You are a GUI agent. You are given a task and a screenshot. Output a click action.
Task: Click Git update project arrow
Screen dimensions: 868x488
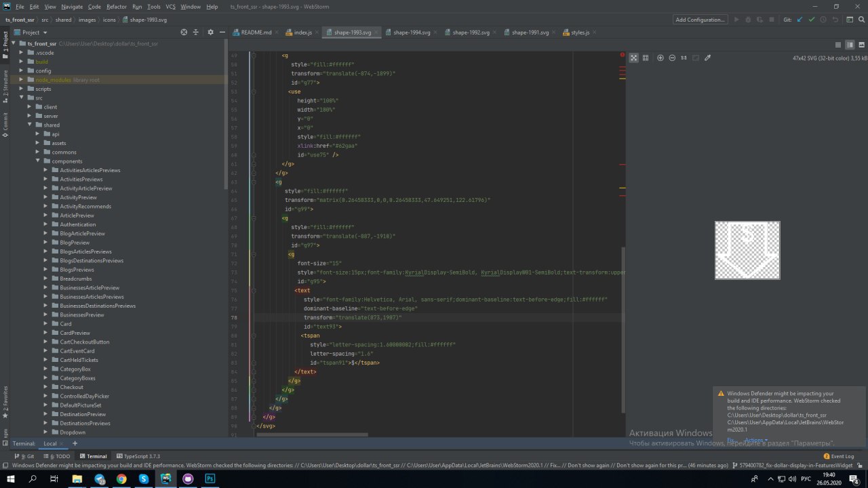[800, 20]
